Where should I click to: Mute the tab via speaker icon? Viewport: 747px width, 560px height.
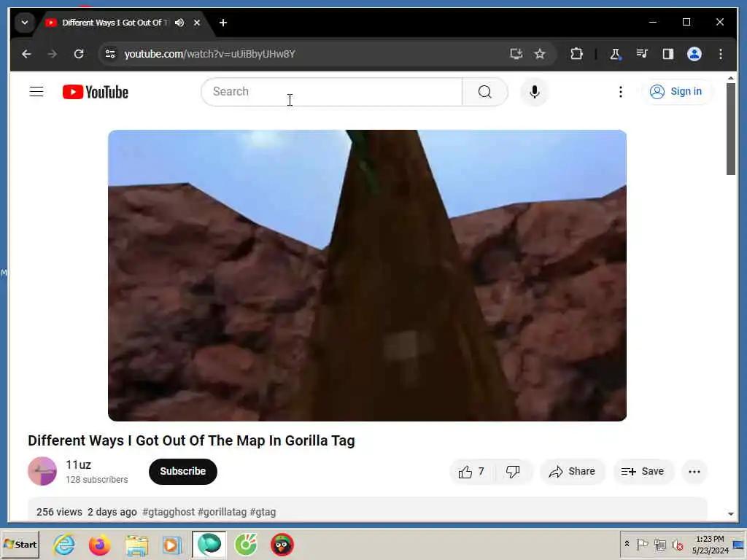(179, 23)
